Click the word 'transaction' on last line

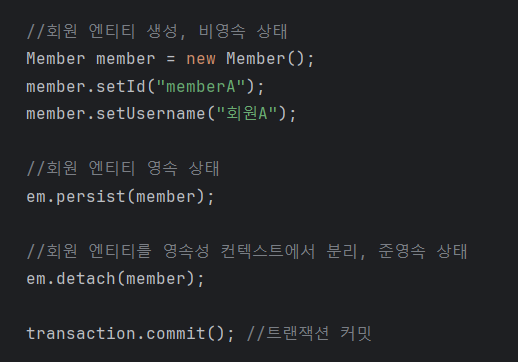[81, 334]
